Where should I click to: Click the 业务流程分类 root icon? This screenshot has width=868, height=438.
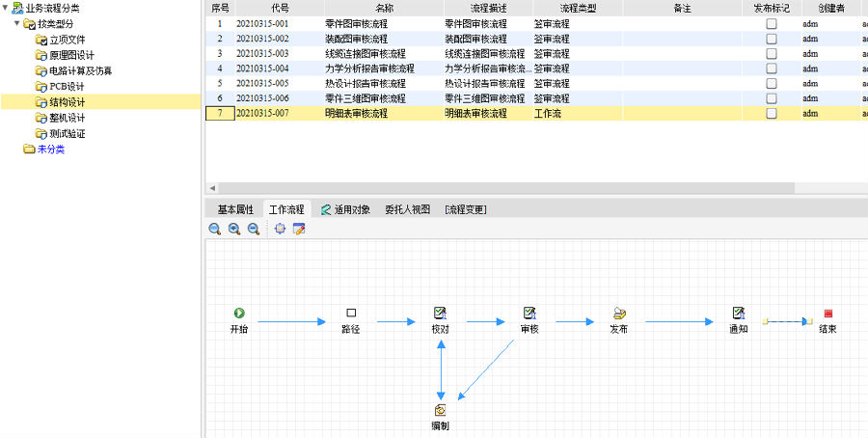[x=17, y=9]
